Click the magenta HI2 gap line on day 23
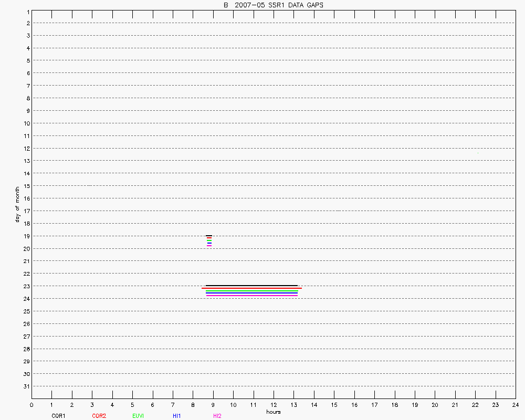 coord(252,296)
